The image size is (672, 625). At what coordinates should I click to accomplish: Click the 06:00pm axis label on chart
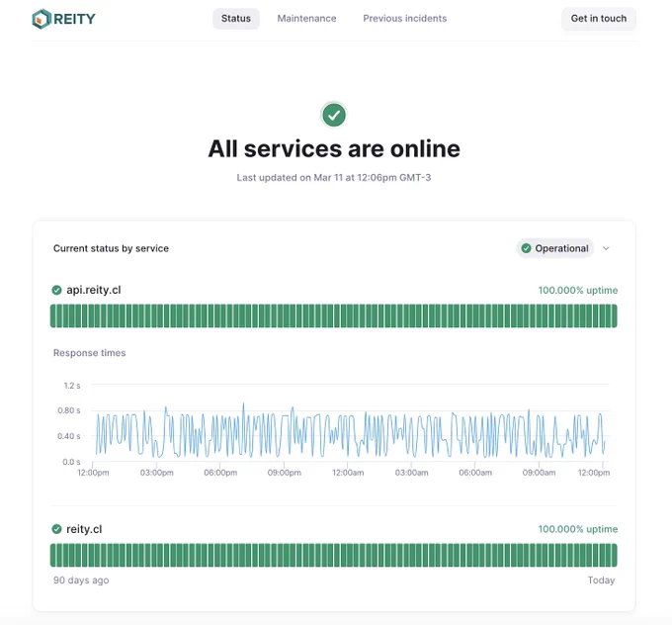[x=220, y=473]
